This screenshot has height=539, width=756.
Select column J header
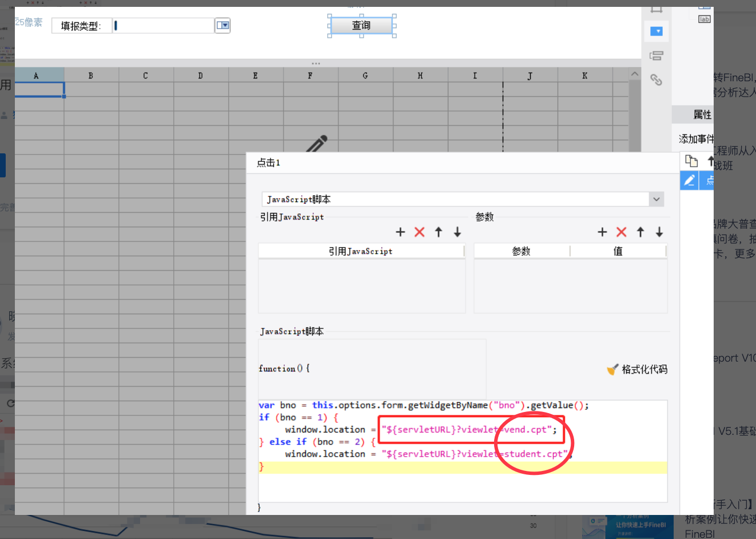(x=530, y=76)
